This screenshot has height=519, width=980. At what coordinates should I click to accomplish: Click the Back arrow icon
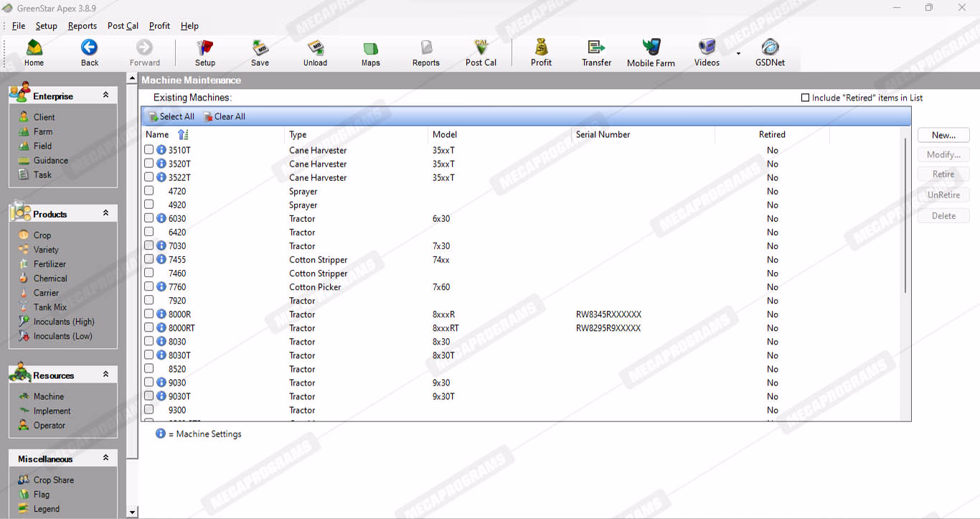tap(90, 47)
